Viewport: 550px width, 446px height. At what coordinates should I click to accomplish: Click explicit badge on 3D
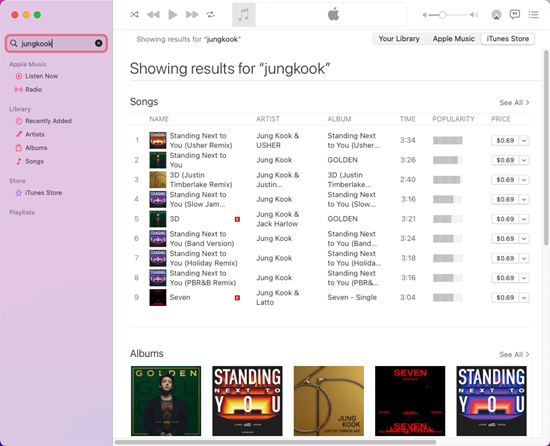click(237, 219)
